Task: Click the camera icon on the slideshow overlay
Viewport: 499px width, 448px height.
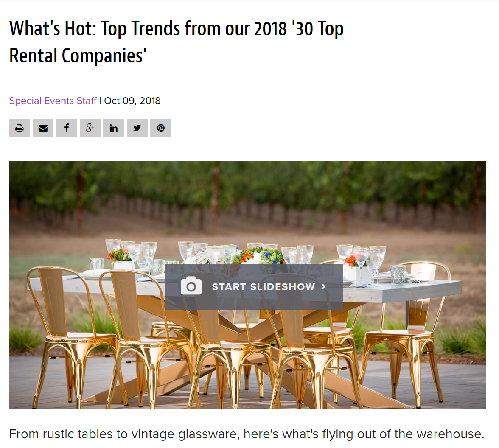Action: (x=191, y=287)
